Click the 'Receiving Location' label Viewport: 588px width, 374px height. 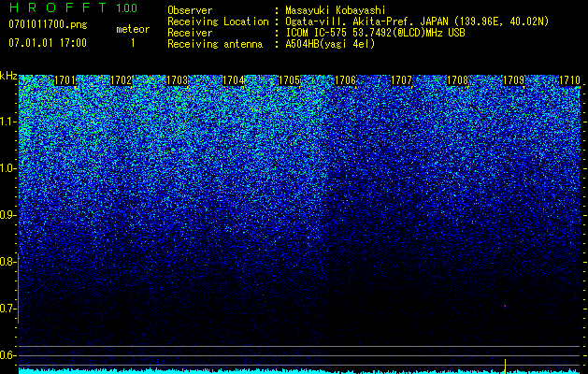(218, 22)
